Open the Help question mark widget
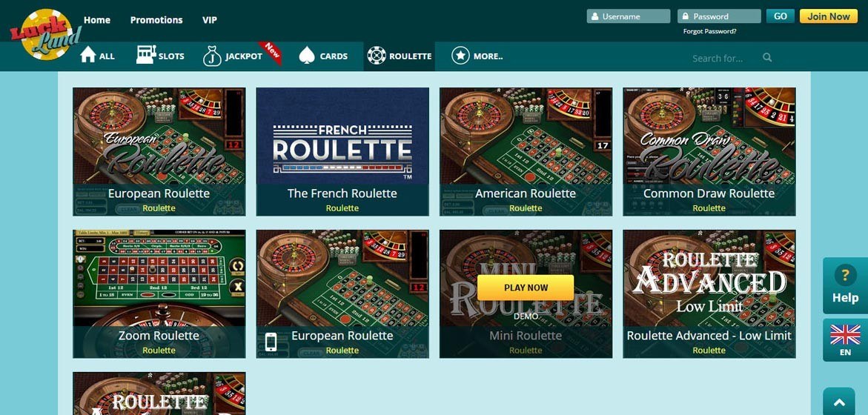 coord(845,285)
